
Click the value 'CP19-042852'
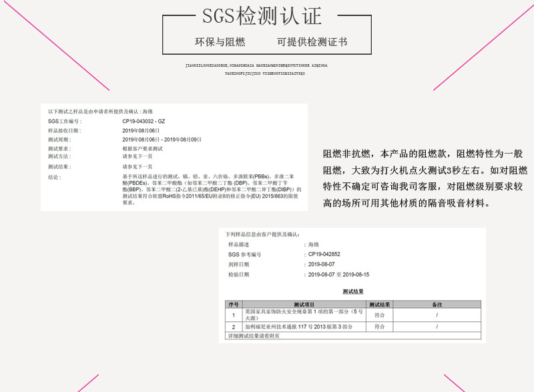click(x=324, y=254)
